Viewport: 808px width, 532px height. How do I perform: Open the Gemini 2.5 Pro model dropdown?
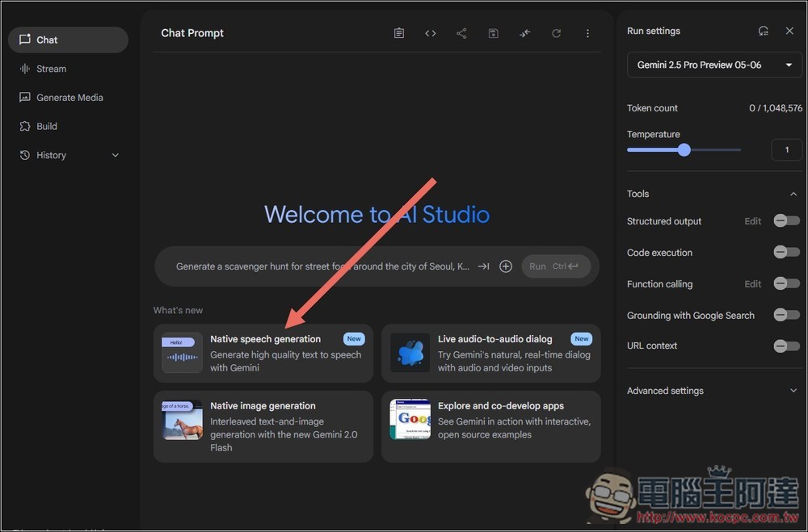click(714, 65)
